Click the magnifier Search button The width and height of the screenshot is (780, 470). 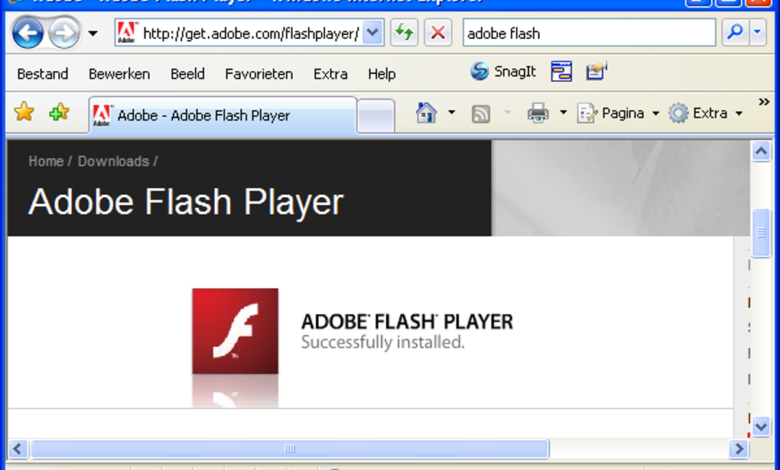[735, 33]
